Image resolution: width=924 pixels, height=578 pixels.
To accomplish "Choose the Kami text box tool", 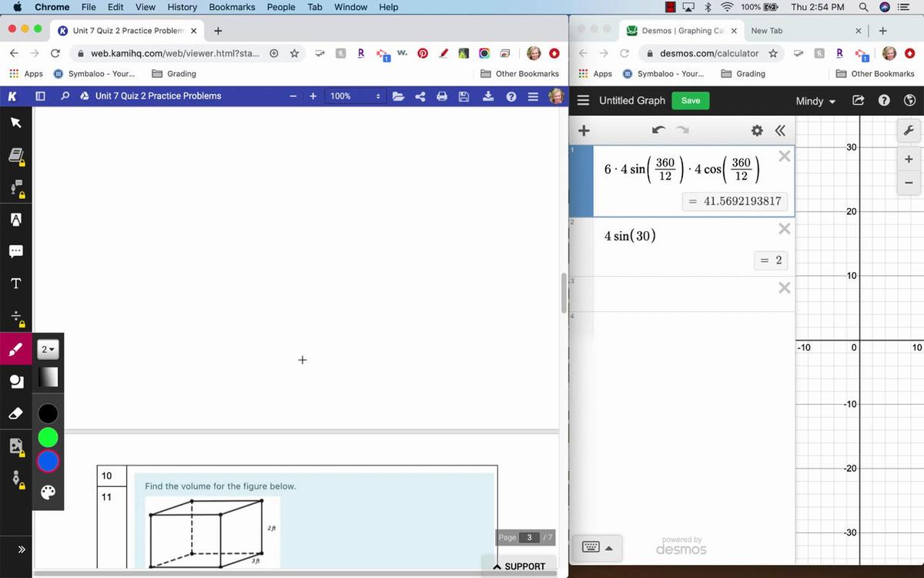I will [x=15, y=284].
